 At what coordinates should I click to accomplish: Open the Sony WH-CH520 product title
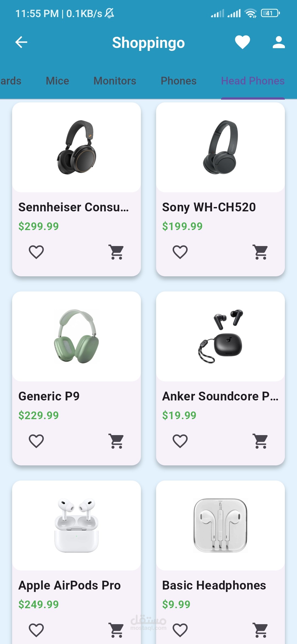(209, 207)
